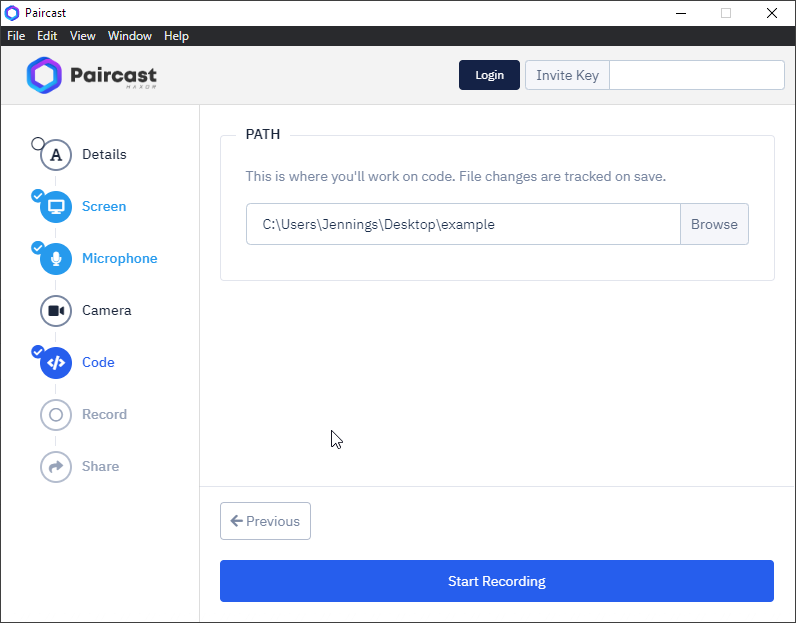796x623 pixels.
Task: Click the Share arrow icon
Action: tap(56, 467)
